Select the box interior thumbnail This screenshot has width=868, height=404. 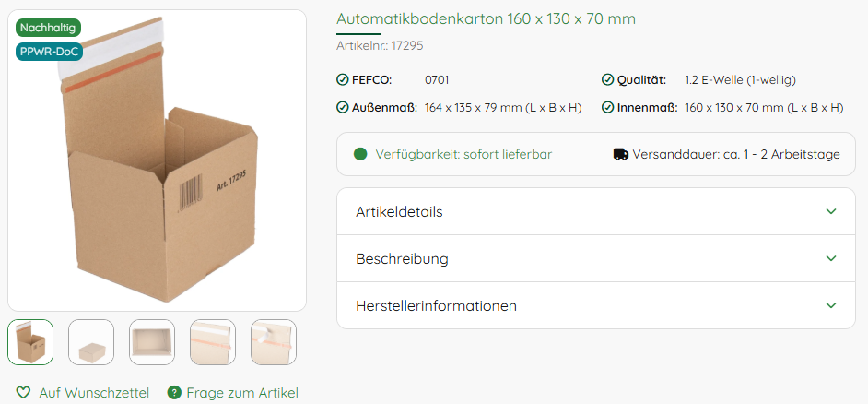click(152, 342)
